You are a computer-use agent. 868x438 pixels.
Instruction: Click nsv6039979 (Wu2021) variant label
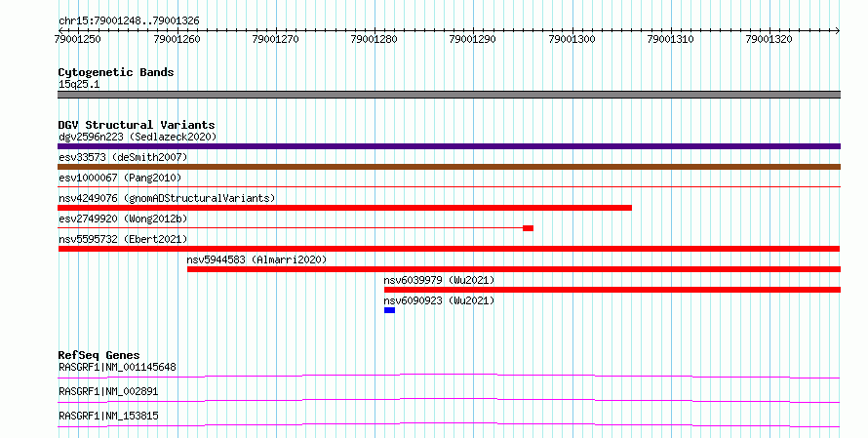click(439, 280)
